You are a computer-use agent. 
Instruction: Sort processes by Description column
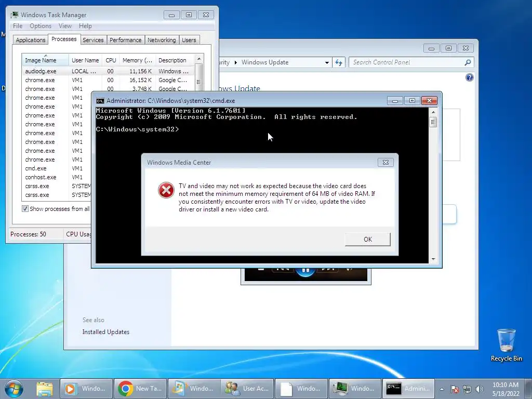coord(175,60)
